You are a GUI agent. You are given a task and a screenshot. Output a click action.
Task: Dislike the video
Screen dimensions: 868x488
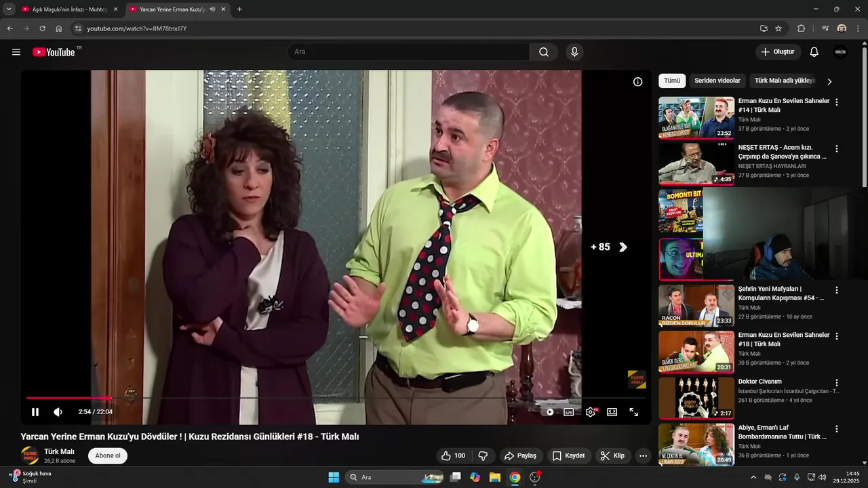tap(483, 455)
